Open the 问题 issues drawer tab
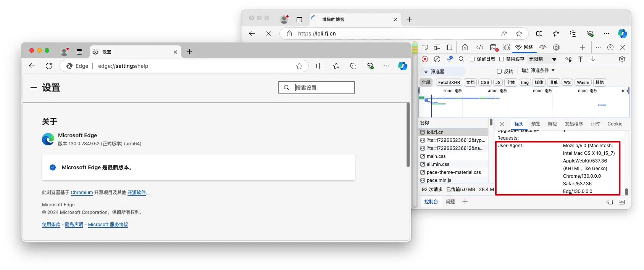This screenshot has width=644, height=270. 450,202
